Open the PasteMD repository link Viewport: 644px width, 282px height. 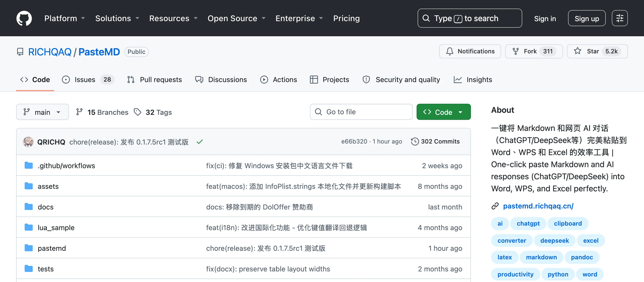point(99,52)
